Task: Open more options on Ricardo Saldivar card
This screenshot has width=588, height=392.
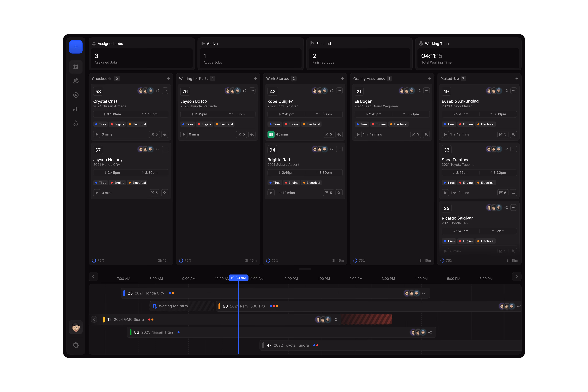Action: pos(513,207)
